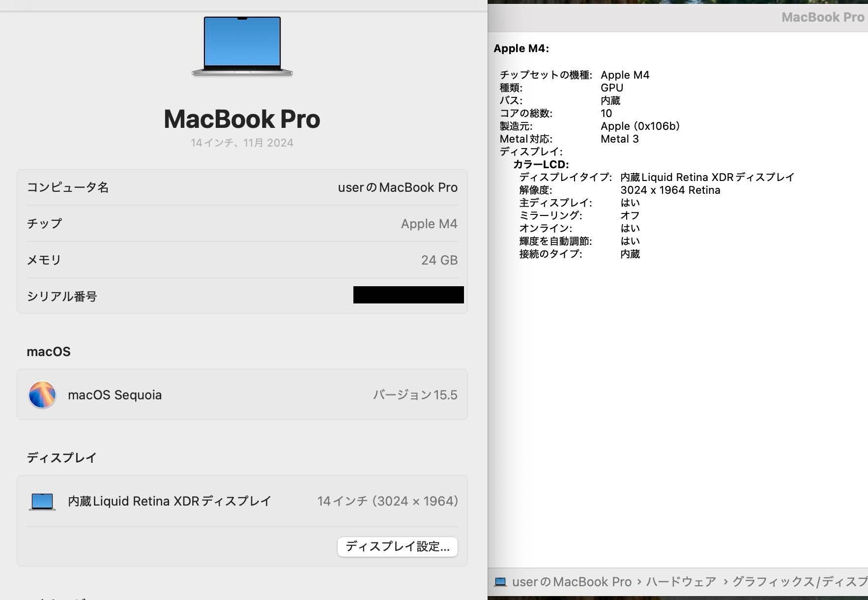This screenshot has width=868, height=600.
Task: Select ハードウェア in the path bar
Action: pyautogui.click(x=681, y=582)
